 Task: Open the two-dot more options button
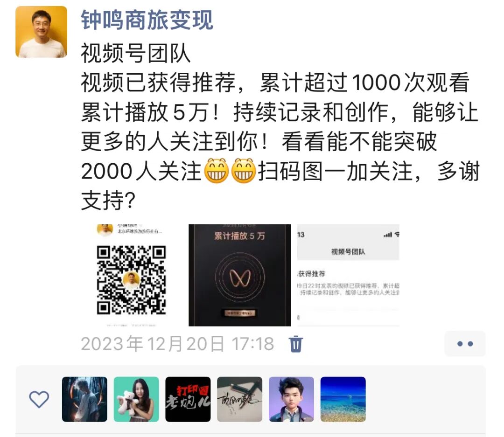point(465,344)
